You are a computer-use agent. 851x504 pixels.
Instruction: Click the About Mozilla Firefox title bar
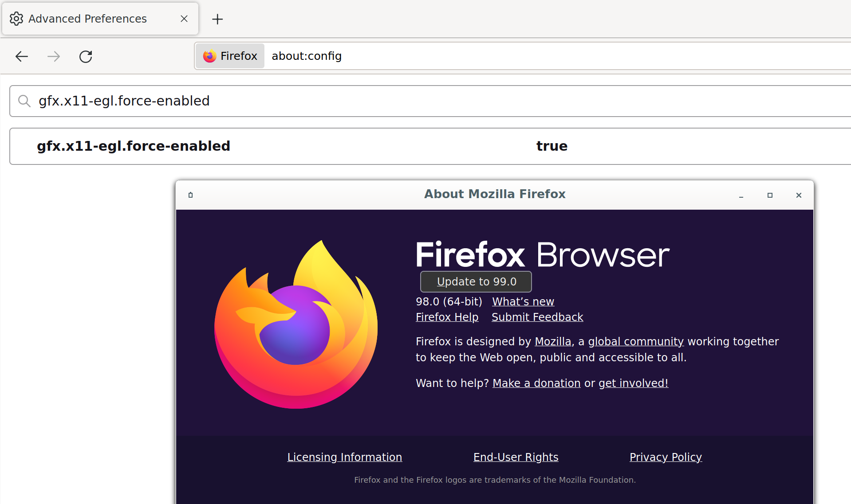495,194
